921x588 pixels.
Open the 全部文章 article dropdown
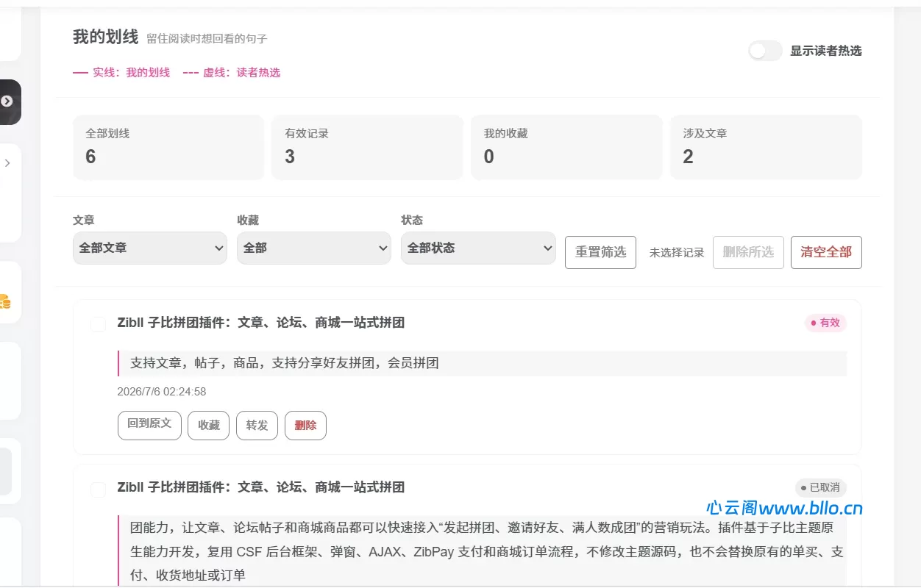[x=150, y=248]
